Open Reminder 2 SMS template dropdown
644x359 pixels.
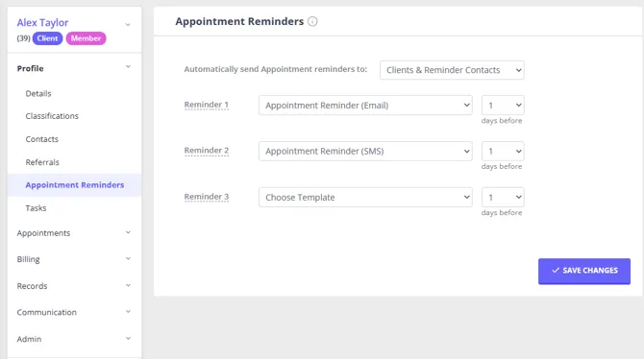pyautogui.click(x=365, y=151)
